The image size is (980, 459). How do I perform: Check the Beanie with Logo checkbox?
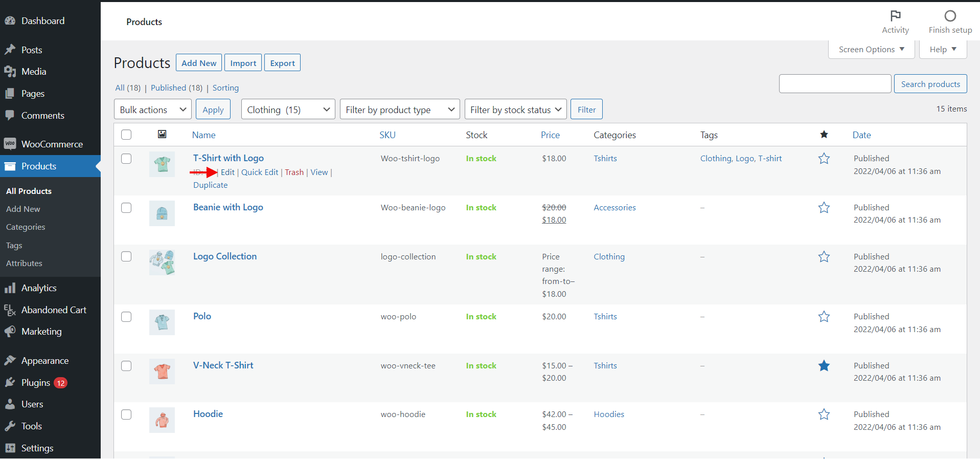click(x=126, y=208)
